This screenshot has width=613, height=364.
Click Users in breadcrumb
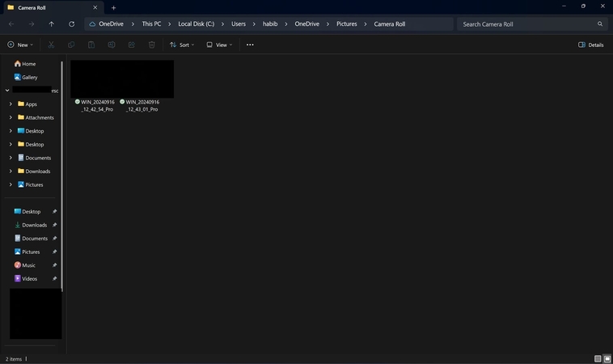[x=239, y=23]
